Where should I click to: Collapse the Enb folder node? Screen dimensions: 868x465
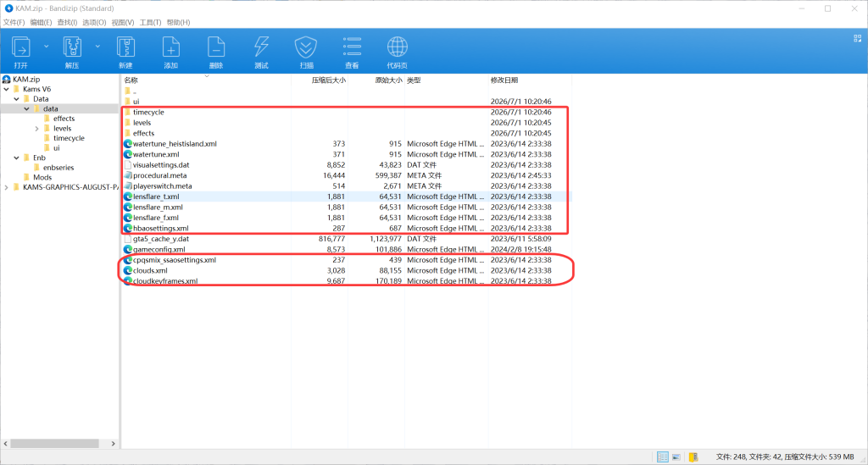[17, 158]
